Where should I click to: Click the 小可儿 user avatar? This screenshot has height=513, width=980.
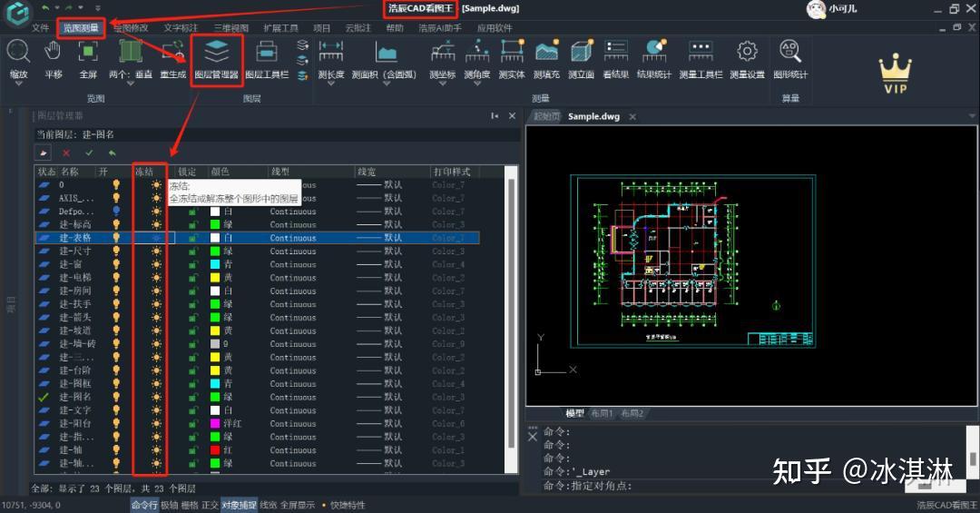tap(815, 9)
